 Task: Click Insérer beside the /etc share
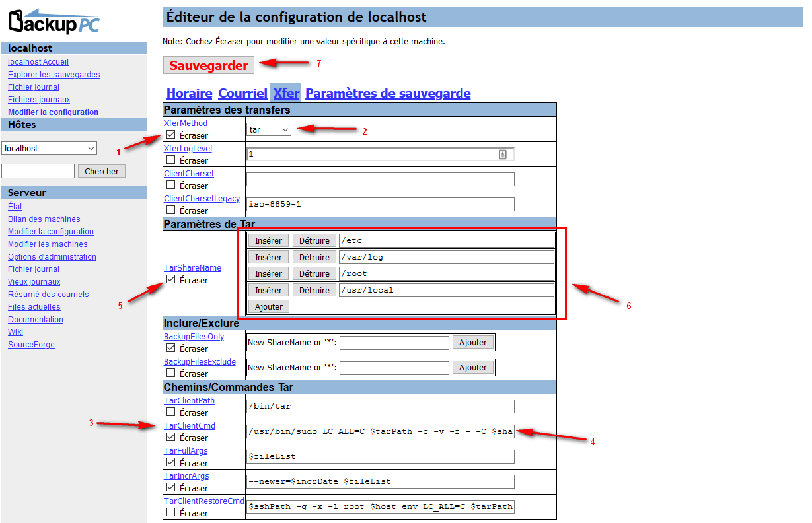coord(268,241)
